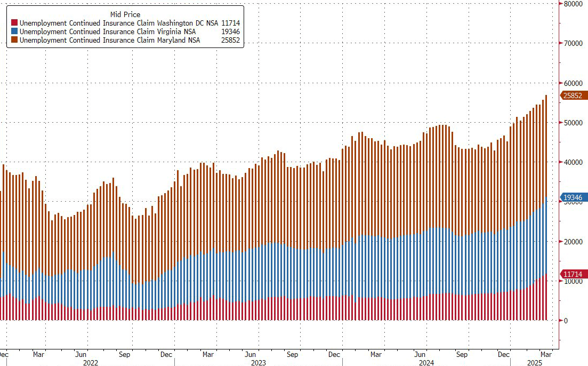The image size is (588, 366).
Task: Click the red 11714 axis value tag
Action: coord(574,274)
